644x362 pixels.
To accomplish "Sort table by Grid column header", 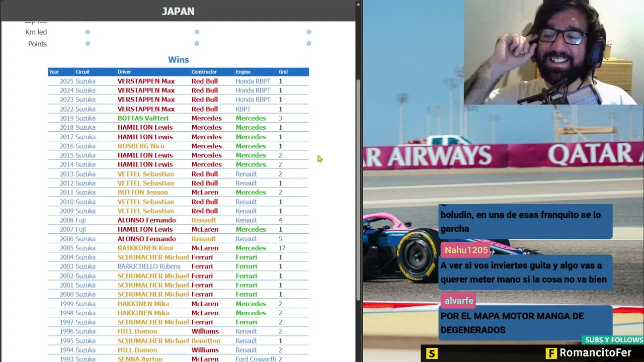I will point(283,72).
